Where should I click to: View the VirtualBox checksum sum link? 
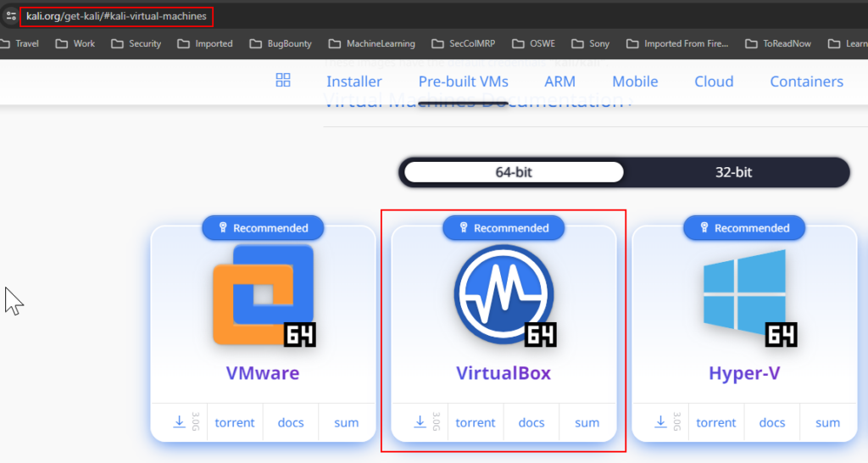click(587, 422)
